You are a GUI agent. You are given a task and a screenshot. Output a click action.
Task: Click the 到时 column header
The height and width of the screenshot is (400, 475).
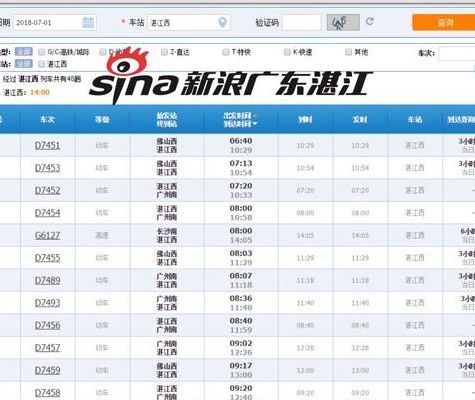click(305, 120)
